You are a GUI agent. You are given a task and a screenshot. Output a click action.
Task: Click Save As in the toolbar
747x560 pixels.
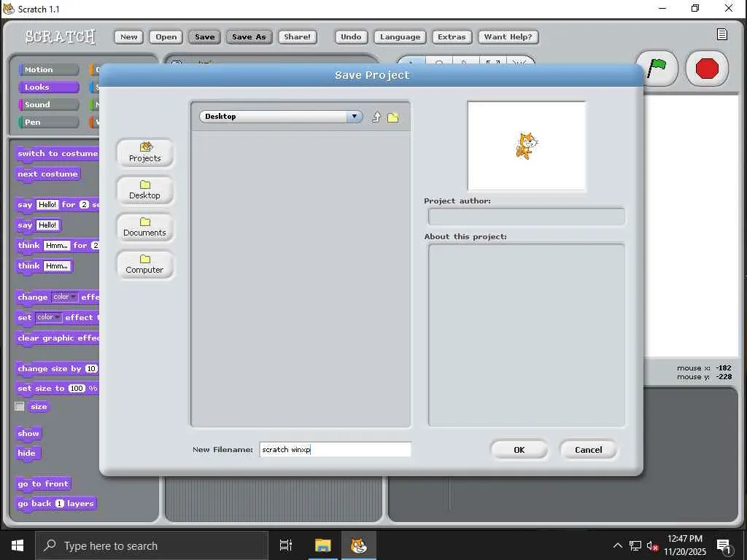[x=249, y=36]
